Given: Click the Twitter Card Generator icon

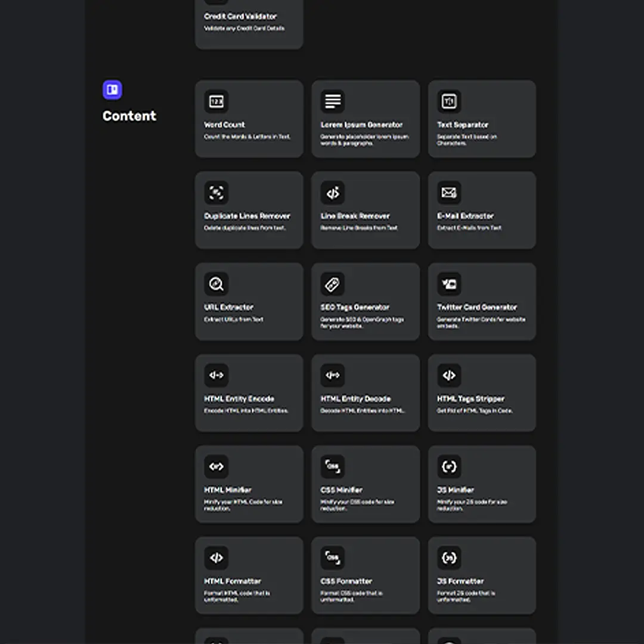Looking at the screenshot, I should click(449, 284).
